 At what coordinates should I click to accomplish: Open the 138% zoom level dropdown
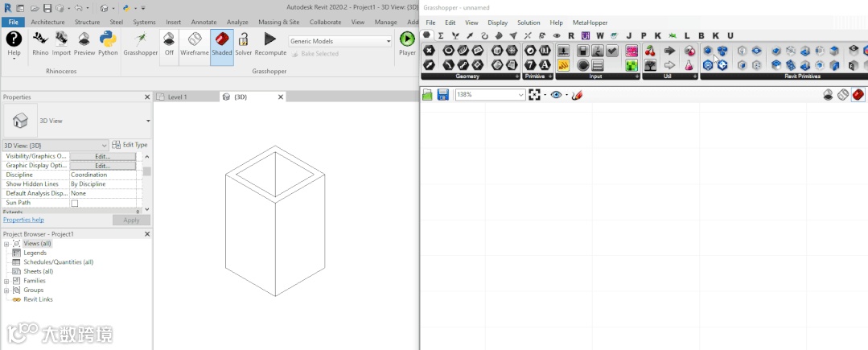coord(490,95)
